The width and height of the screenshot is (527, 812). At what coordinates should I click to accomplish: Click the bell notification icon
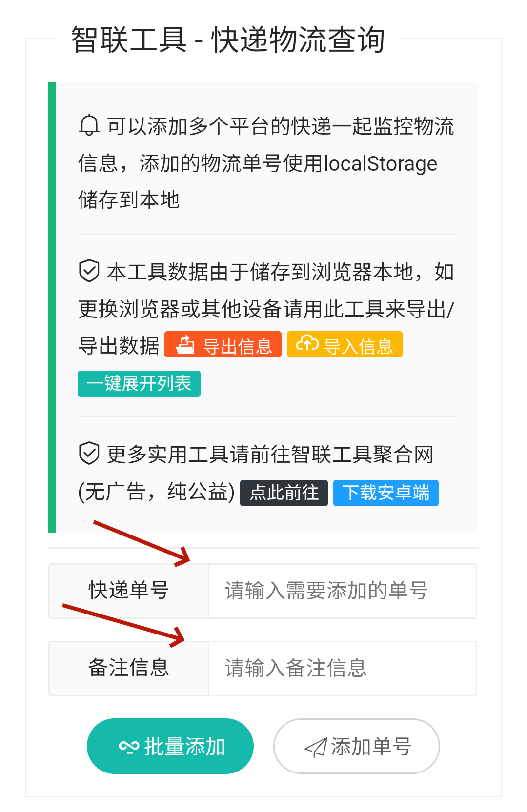(89, 126)
